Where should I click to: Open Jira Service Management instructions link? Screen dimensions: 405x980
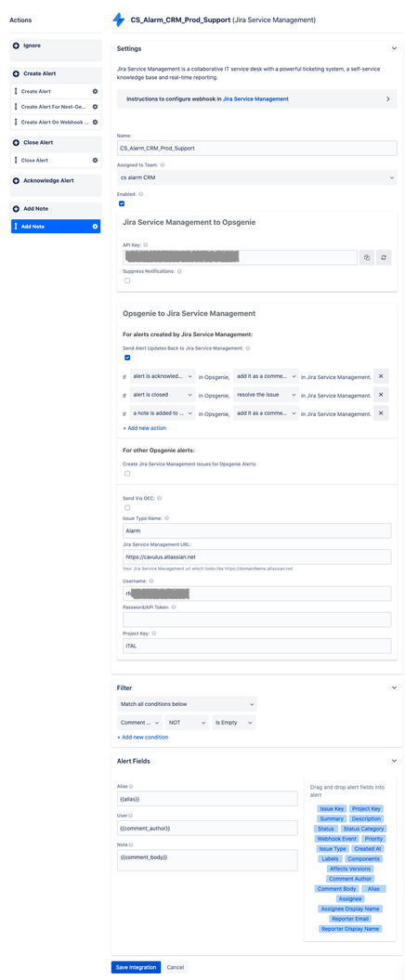255,98
